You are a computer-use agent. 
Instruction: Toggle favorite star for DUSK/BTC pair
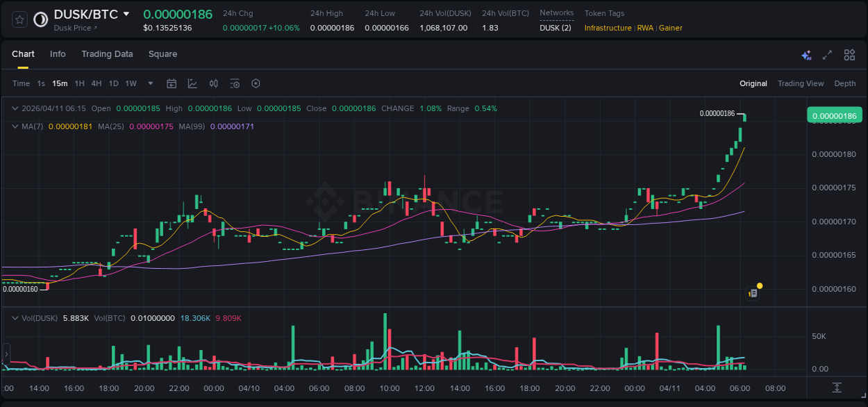(x=19, y=19)
